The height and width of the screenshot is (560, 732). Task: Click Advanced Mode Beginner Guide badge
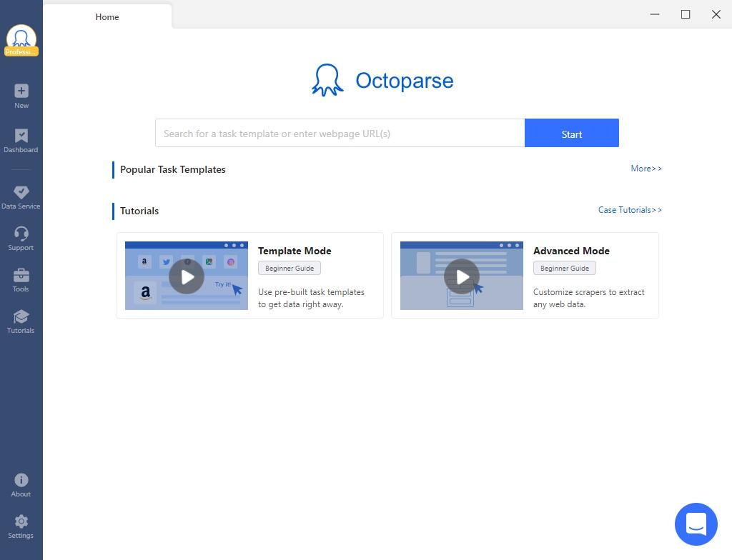(565, 269)
